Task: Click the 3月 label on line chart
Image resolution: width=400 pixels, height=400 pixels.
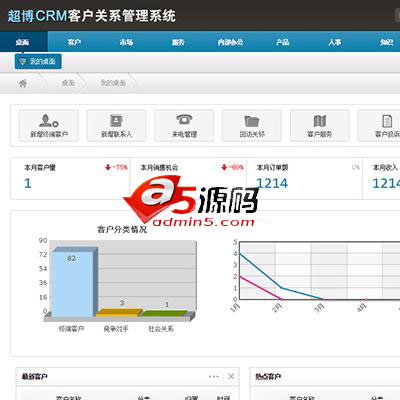Action: (x=319, y=307)
